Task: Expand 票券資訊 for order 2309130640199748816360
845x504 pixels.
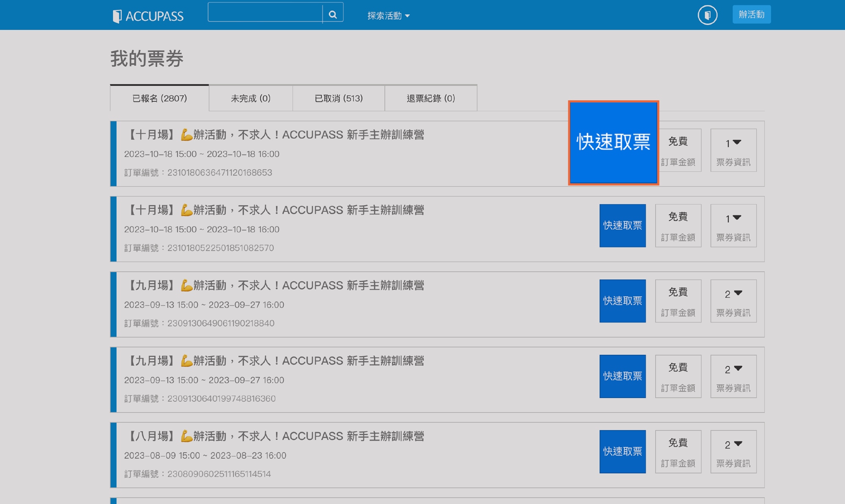Action: pos(733,376)
